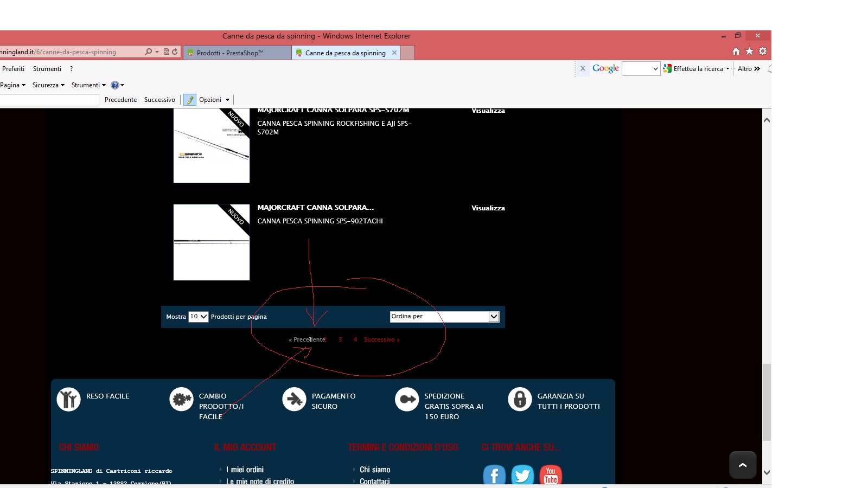Expand the address bar autocomplete arrow
Screen dimensions: 868x488
(x=157, y=52)
